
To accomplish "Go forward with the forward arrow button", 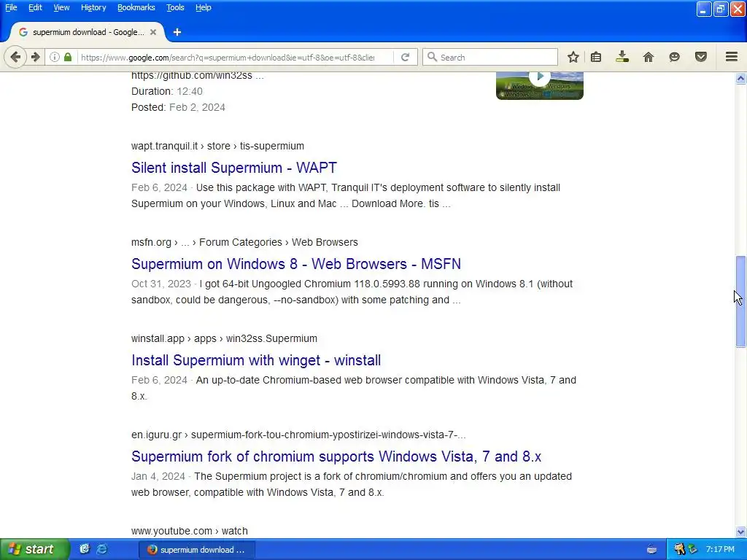I will click(x=35, y=57).
